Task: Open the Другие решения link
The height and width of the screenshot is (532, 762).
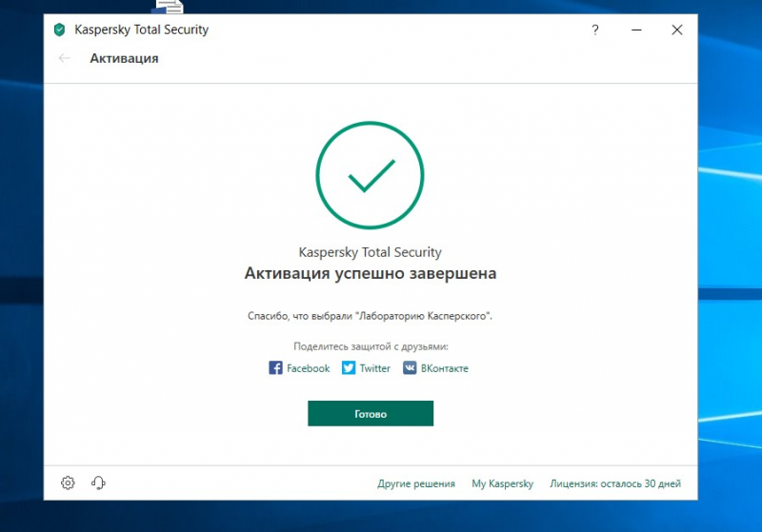Action: [x=416, y=483]
